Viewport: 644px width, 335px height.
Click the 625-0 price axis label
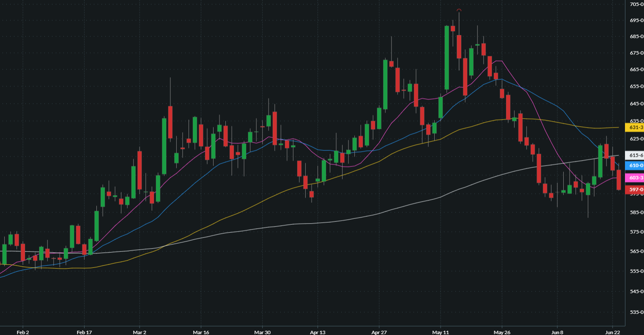coord(636,139)
